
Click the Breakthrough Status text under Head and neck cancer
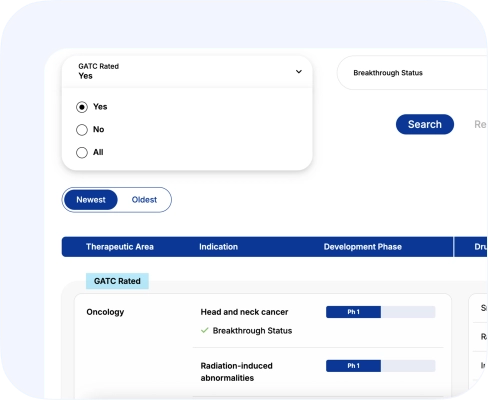tap(252, 331)
